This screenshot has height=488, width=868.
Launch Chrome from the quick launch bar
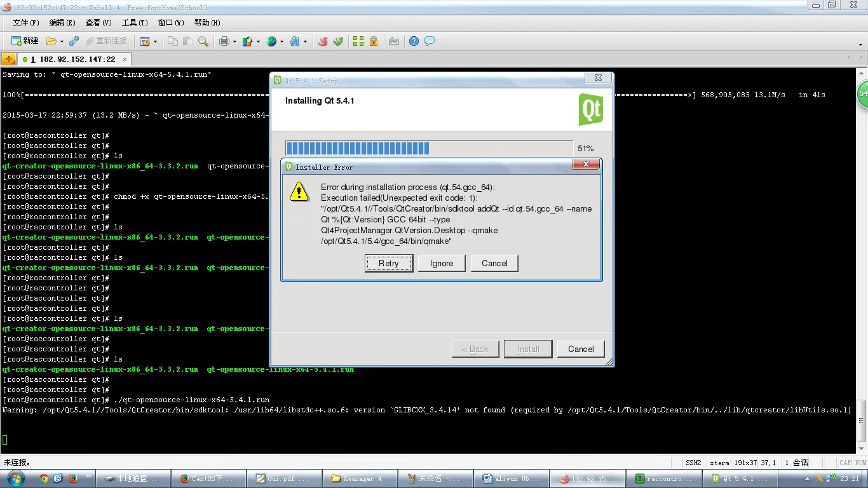pos(44,478)
